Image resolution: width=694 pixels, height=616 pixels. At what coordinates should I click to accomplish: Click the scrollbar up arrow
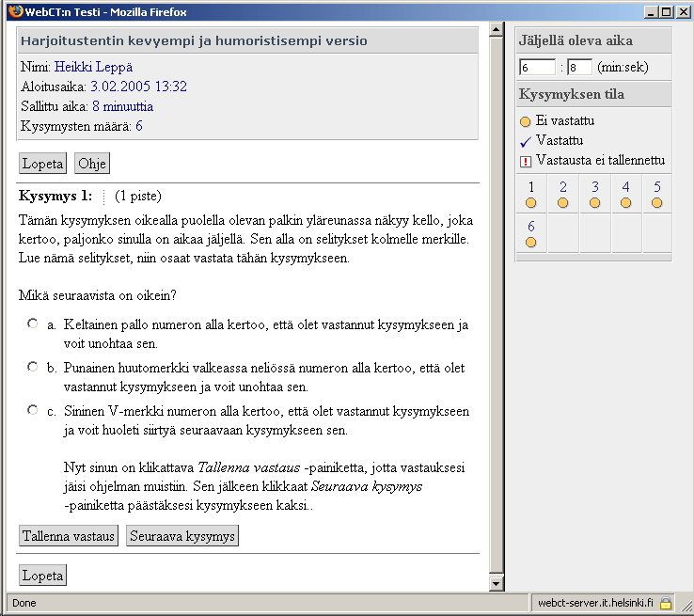coord(497,30)
